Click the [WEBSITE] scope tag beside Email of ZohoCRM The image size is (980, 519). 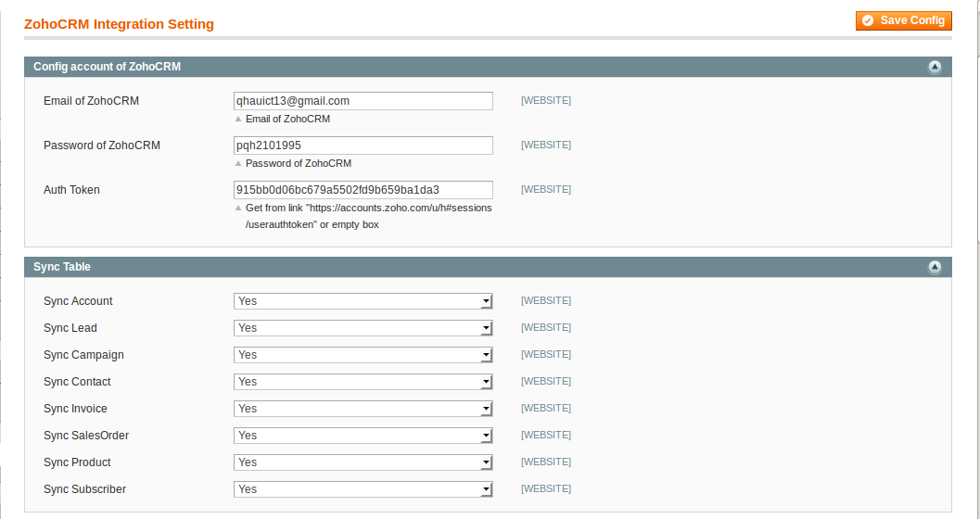[545, 100]
